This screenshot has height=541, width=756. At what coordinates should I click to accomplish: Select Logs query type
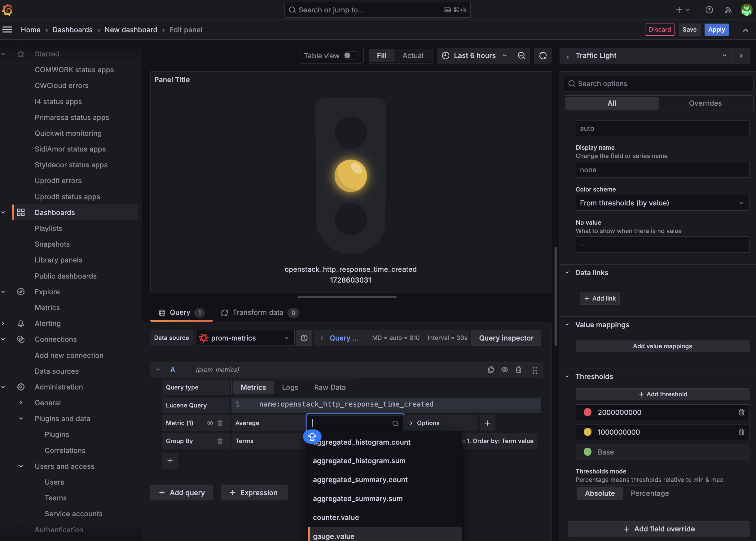tap(290, 387)
